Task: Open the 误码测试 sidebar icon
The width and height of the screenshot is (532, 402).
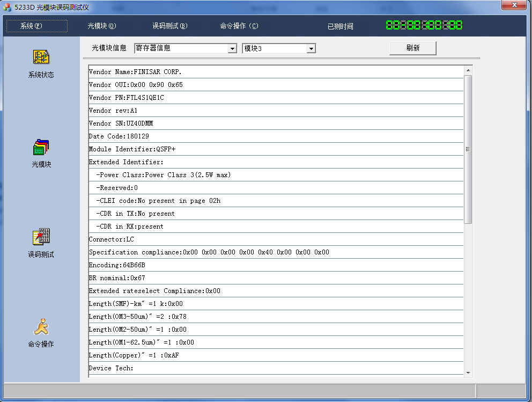Action: [41, 237]
